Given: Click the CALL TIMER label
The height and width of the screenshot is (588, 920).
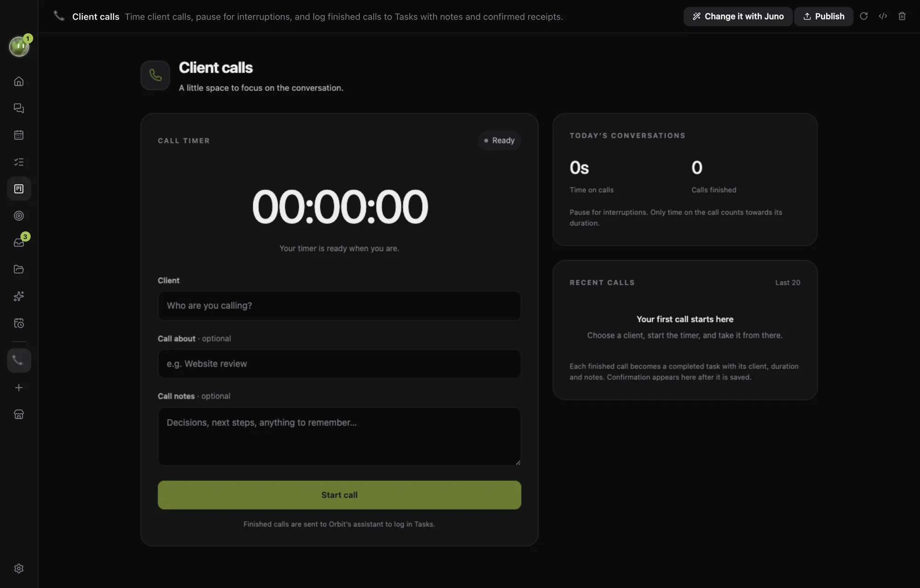Looking at the screenshot, I should coord(184,141).
